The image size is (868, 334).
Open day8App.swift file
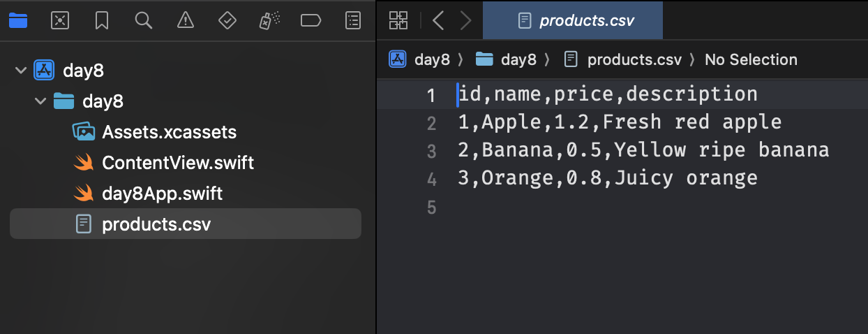[162, 194]
